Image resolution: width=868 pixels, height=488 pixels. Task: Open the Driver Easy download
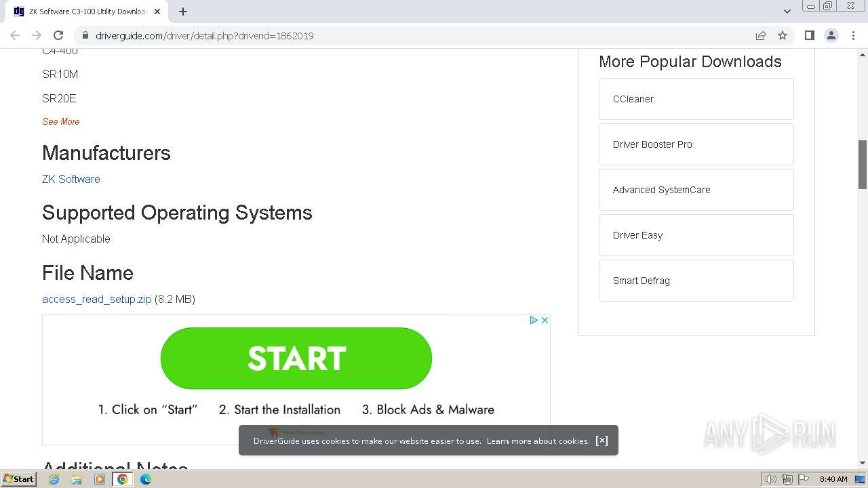tap(696, 235)
